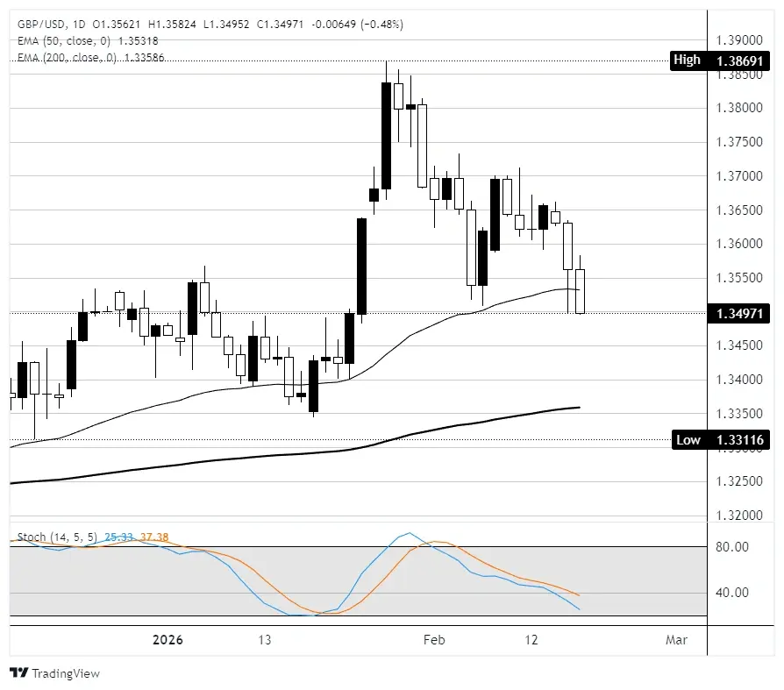Click the TradingView brand text
Screen dimensions: 784x690
[x=66, y=673]
